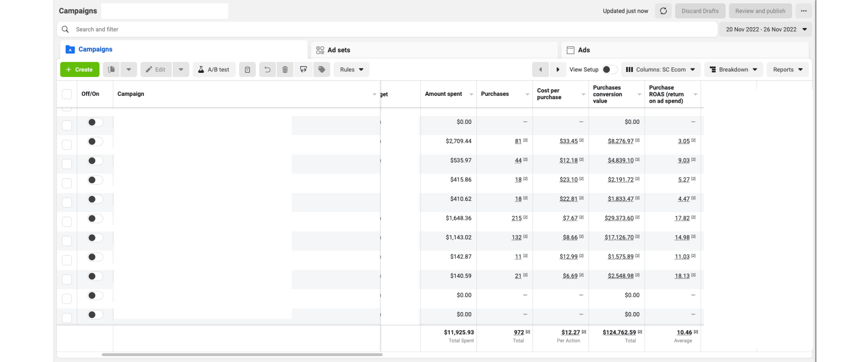Screen dimensions: 868x362
Task: Click the $17,126.70 conversion value
Action: [619, 238]
